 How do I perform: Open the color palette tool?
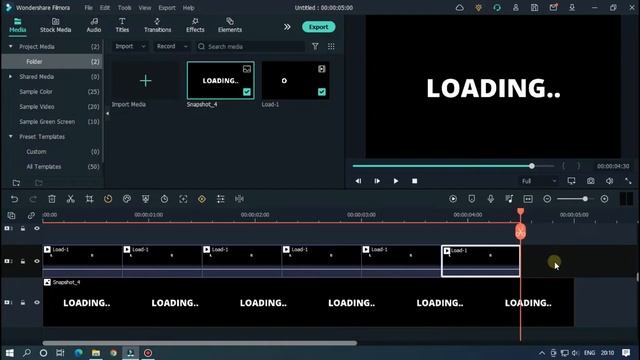[x=127, y=199]
